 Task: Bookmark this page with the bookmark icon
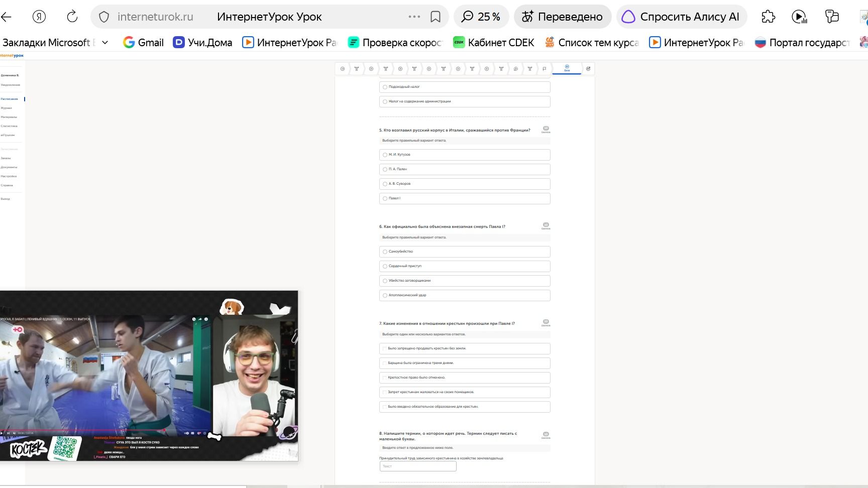[x=436, y=17]
